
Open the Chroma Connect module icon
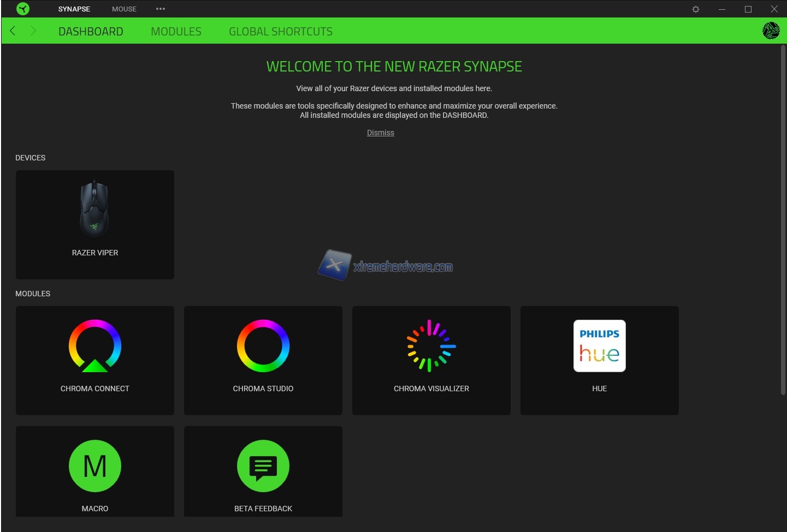coord(94,346)
